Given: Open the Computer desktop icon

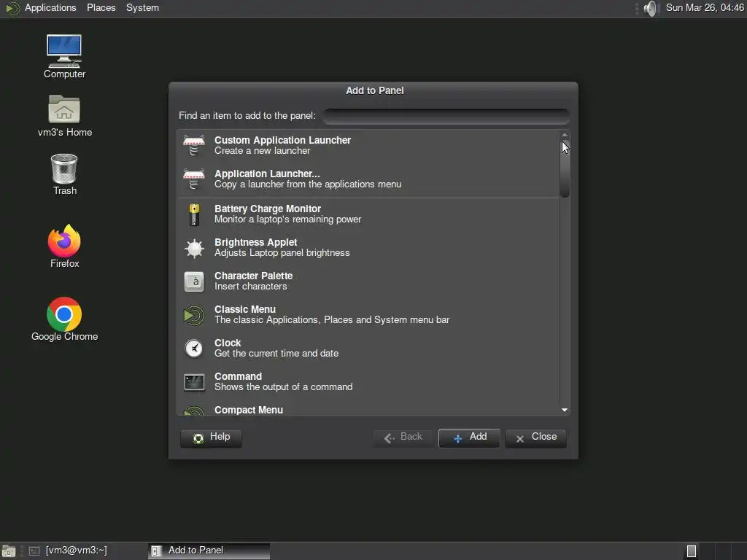Looking at the screenshot, I should click(64, 52).
